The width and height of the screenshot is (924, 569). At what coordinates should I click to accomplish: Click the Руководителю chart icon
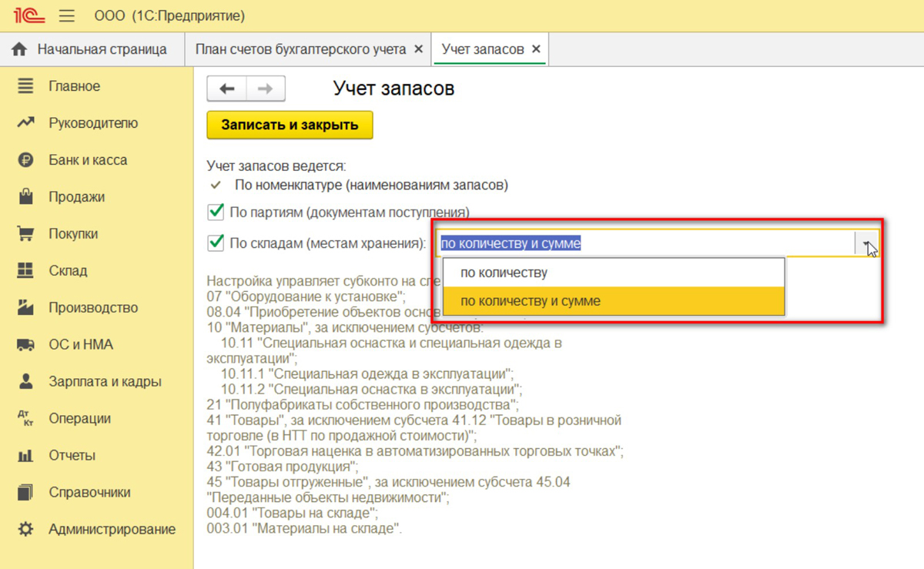coord(25,123)
